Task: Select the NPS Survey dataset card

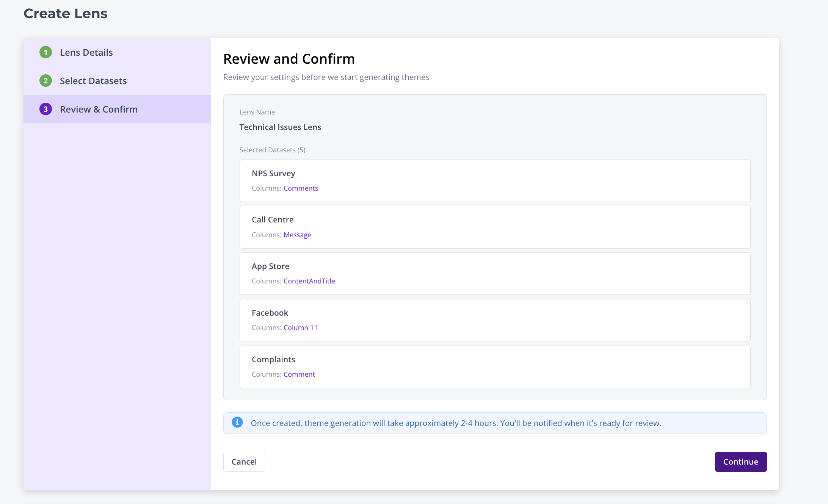Action: pyautogui.click(x=495, y=180)
